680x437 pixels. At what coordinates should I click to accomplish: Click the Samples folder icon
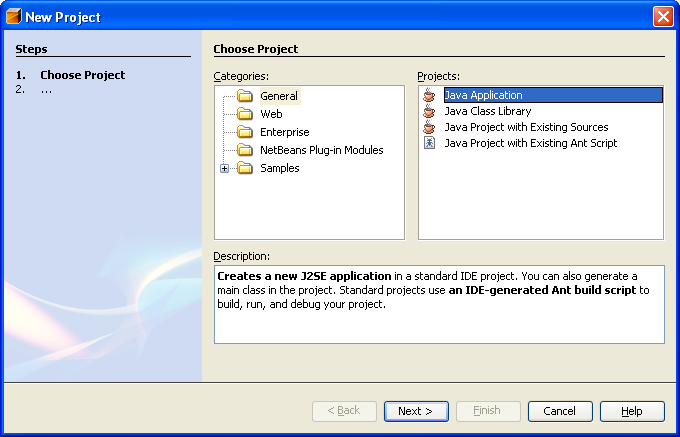coord(245,168)
